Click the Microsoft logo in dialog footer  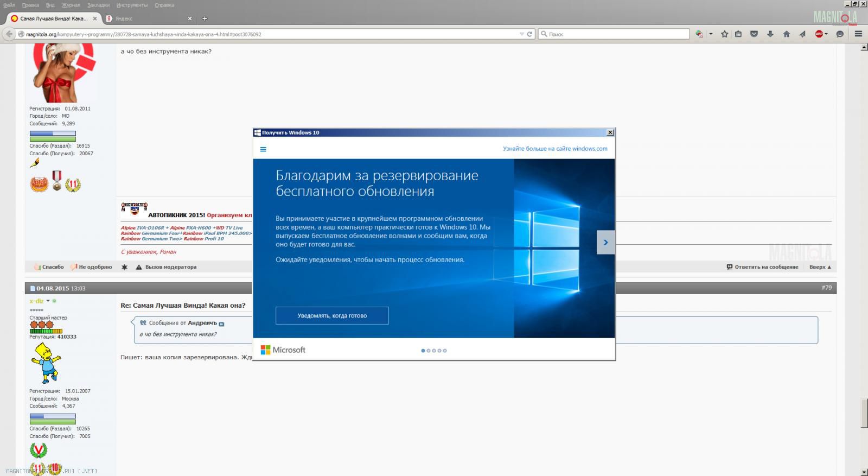(283, 350)
